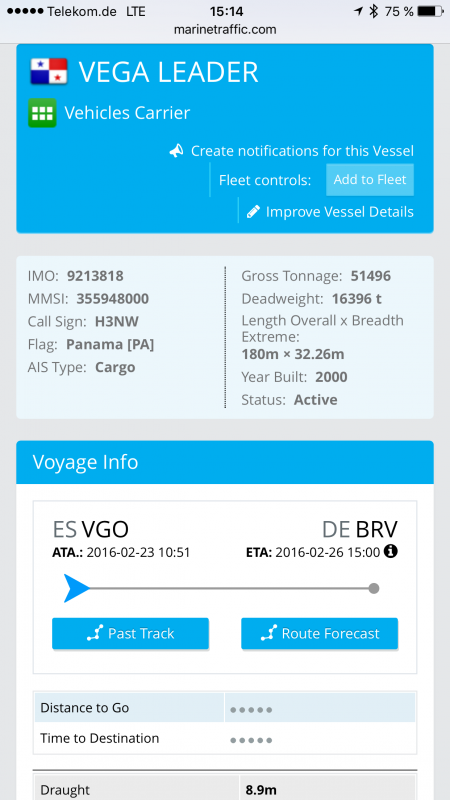The width and height of the screenshot is (450, 800).
Task: Tap the destination endpoint dot on voyage line
Action: (374, 588)
